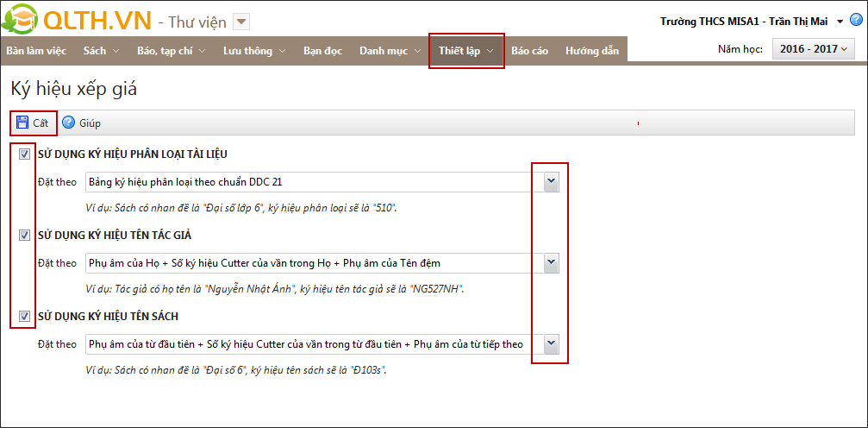Click the blue help icon beside user name
The height and width of the screenshot is (428, 868).
click(x=856, y=21)
